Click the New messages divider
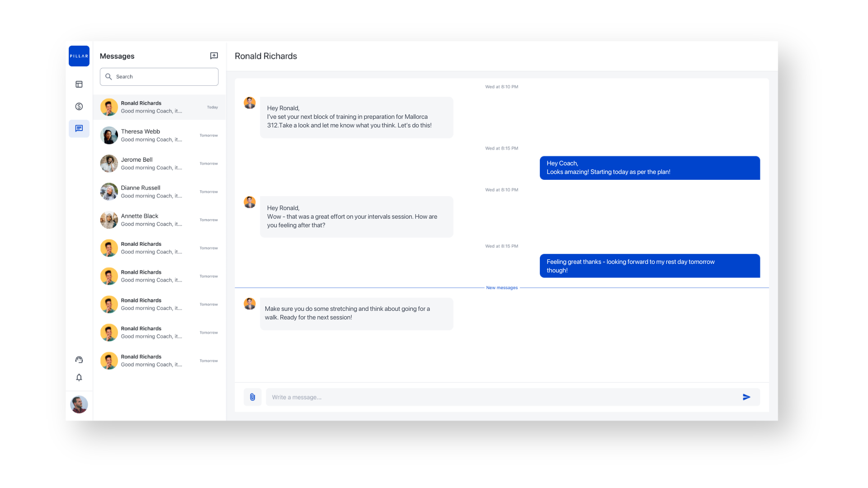The width and height of the screenshot is (868, 488). coord(502,287)
